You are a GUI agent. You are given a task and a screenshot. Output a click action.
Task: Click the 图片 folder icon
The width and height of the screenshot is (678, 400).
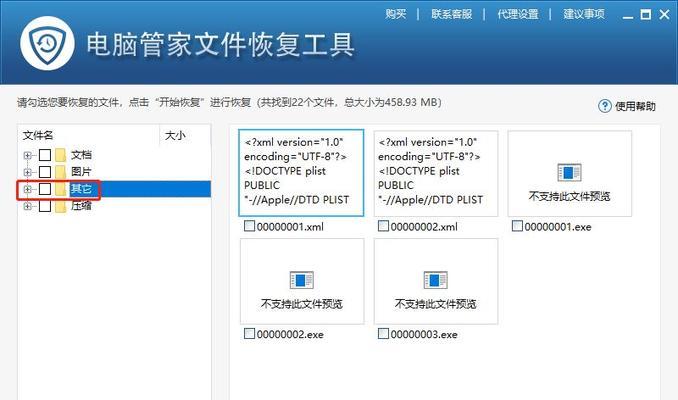pos(61,172)
